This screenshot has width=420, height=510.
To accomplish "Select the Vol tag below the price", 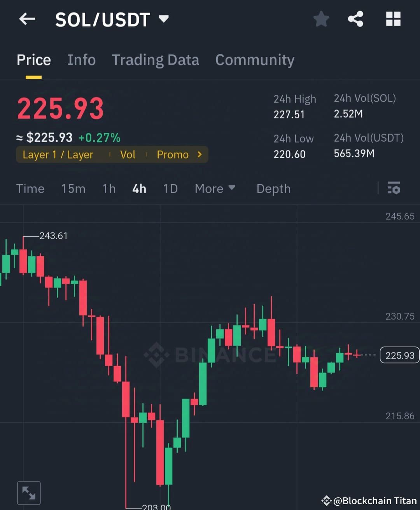I will tap(128, 155).
